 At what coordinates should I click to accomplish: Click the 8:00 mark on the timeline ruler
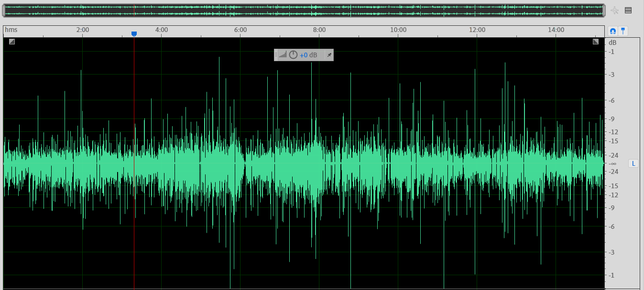pos(319,30)
